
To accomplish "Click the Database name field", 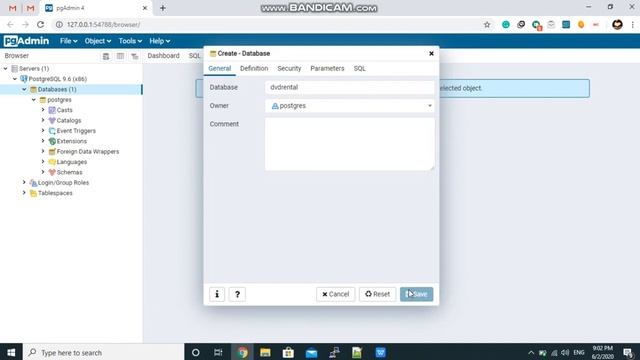I will click(x=349, y=87).
